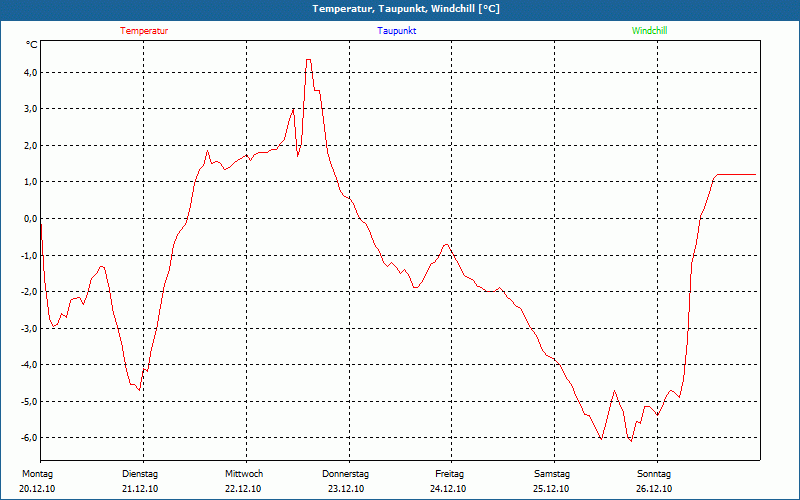800x500 pixels.
Task: Click the 1,0 y-axis value
Action: pos(30,182)
